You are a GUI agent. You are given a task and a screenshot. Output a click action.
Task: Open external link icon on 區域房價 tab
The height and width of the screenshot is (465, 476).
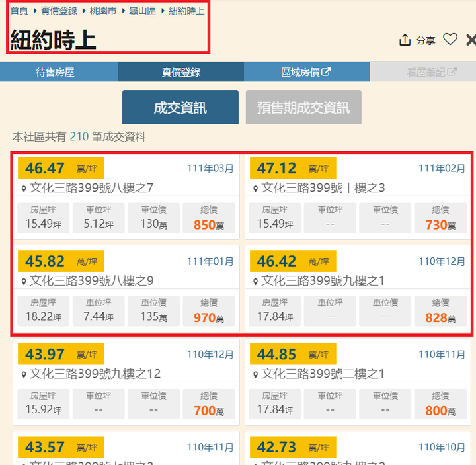[x=326, y=72]
